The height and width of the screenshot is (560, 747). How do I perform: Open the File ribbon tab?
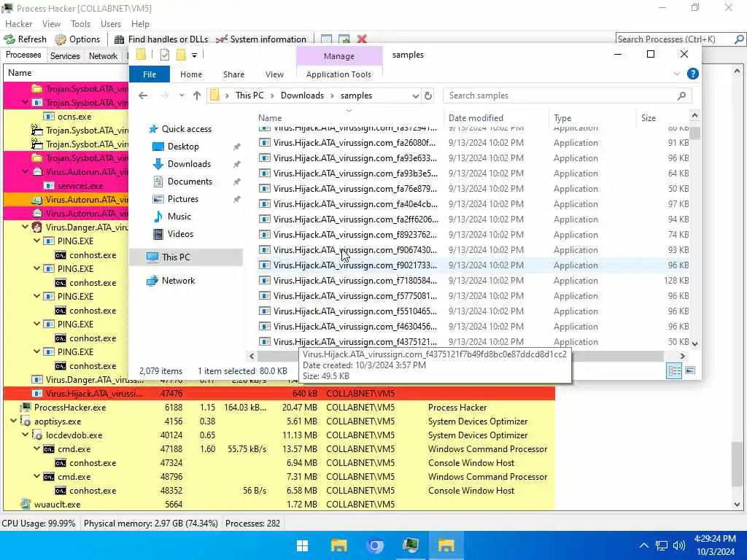point(150,74)
